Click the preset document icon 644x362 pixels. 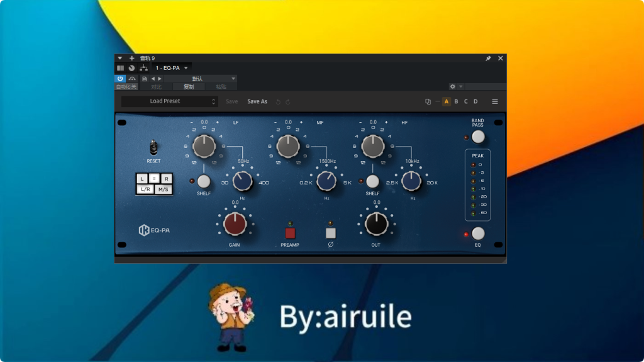pos(144,79)
